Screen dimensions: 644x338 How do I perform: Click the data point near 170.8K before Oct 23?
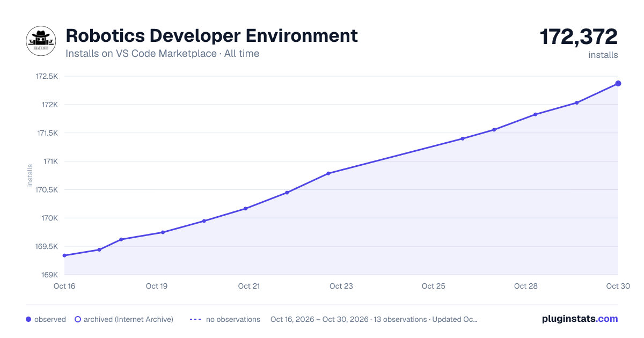click(x=328, y=173)
